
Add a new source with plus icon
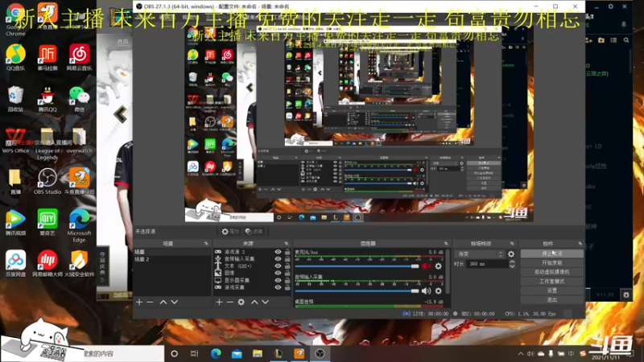tap(219, 302)
